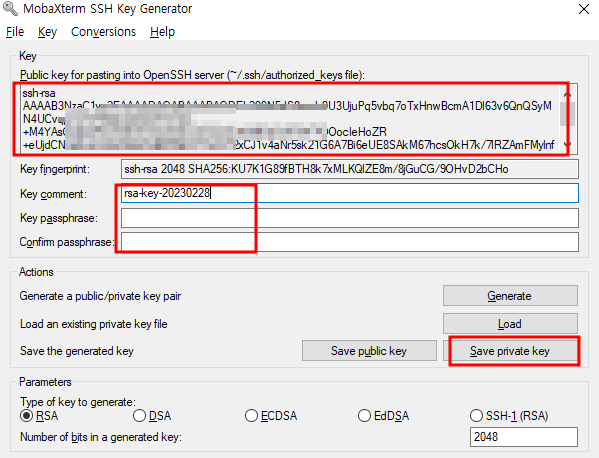
Task: Click 'Type of key to generate:' label
Action: [x=78, y=402]
